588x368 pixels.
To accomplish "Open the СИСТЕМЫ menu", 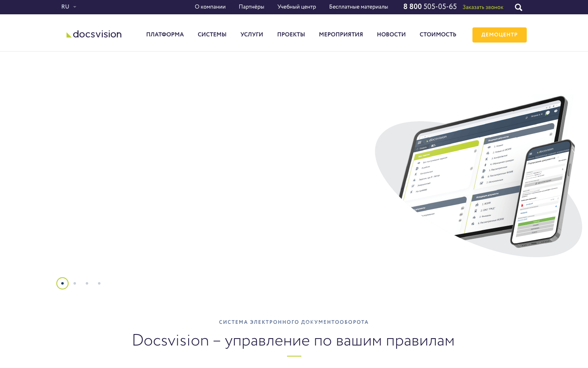I will click(212, 35).
